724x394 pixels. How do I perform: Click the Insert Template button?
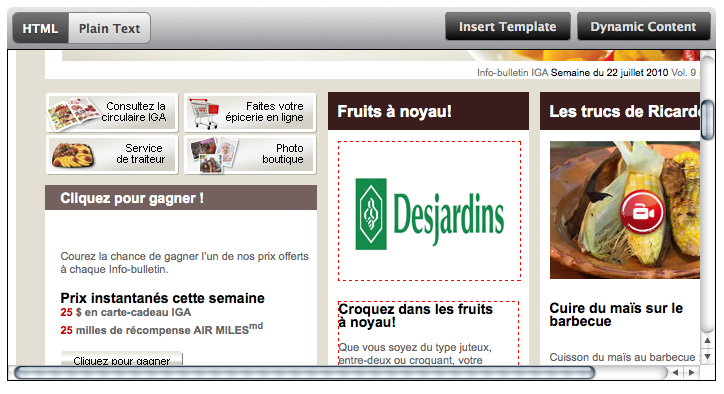pos(507,26)
